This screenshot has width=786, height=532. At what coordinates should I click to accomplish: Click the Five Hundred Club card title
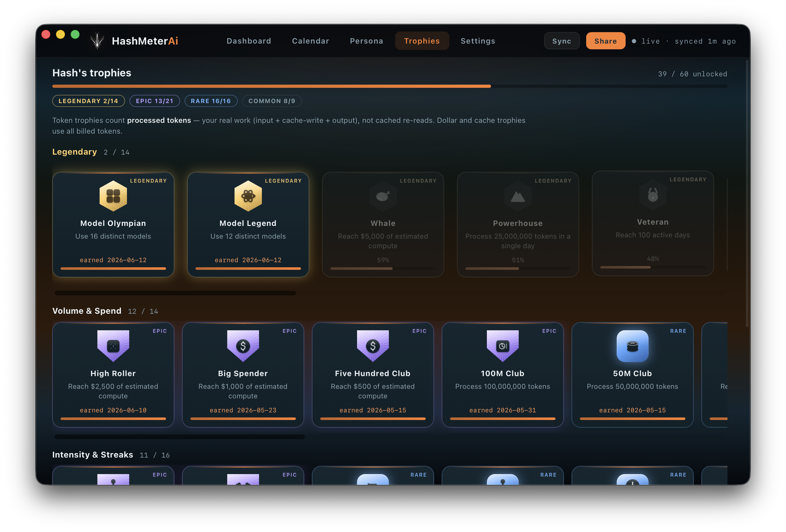pos(373,373)
